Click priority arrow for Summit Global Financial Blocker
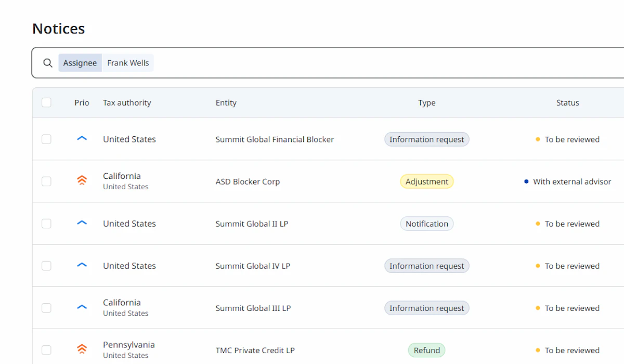The width and height of the screenshot is (624, 364). 82,139
